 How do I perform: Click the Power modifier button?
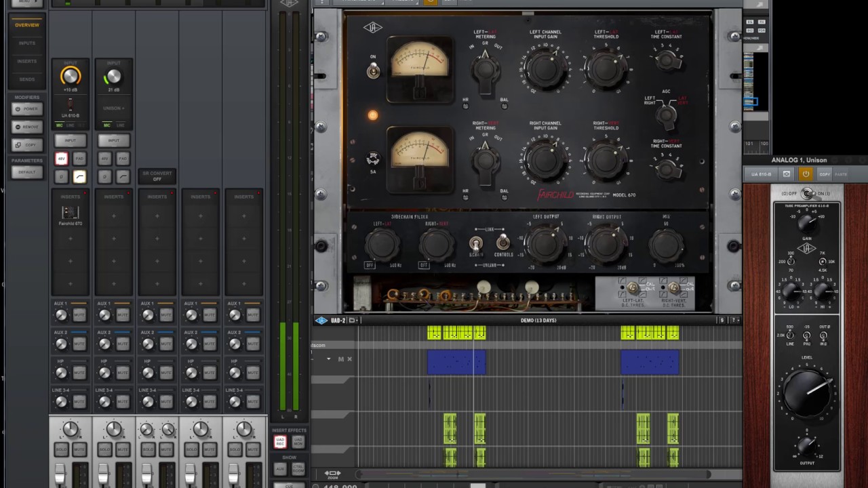click(27, 109)
